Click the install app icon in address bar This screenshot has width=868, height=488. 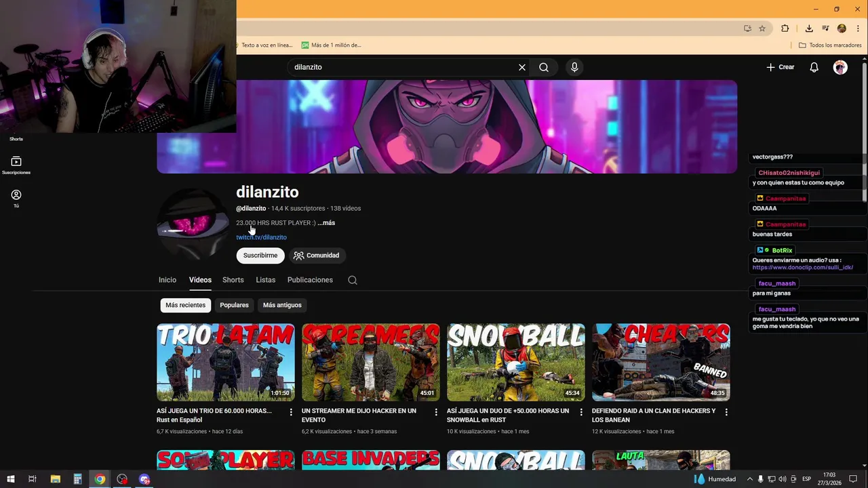747,28
